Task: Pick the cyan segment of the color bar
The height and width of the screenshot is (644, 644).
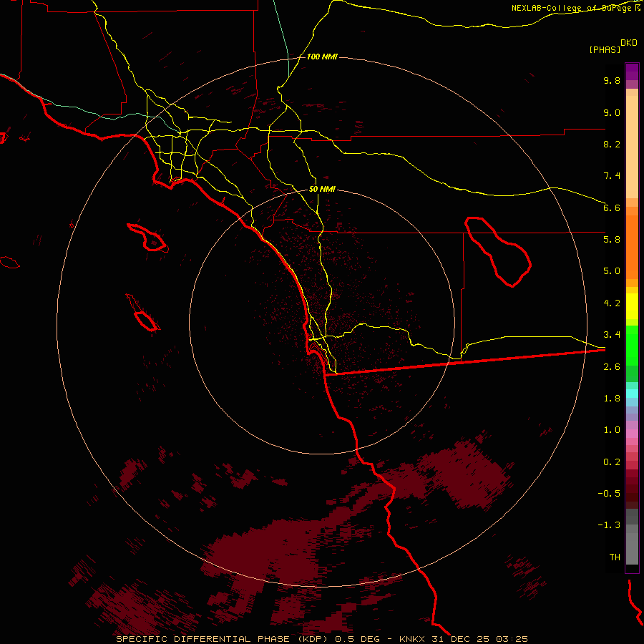Action: (x=632, y=394)
